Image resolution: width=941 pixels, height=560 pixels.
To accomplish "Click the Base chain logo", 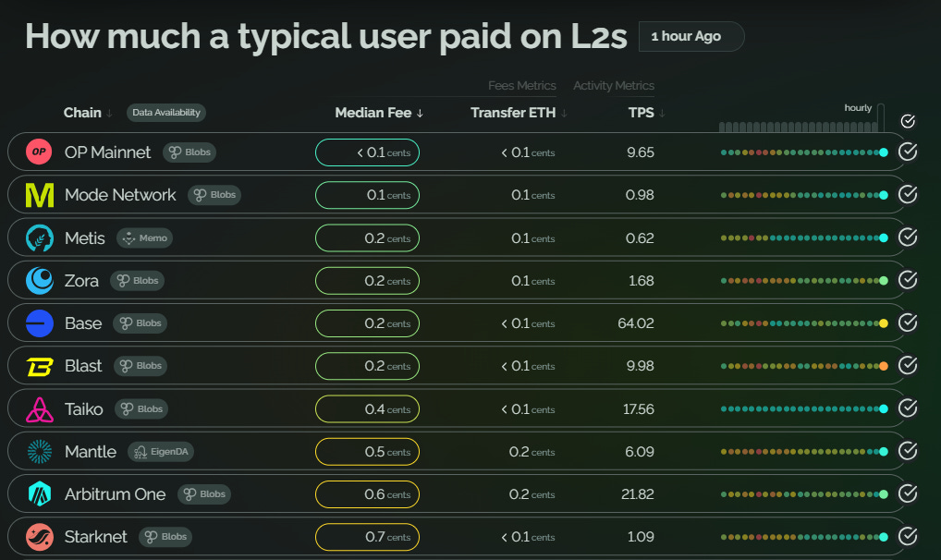I will pos(40,323).
